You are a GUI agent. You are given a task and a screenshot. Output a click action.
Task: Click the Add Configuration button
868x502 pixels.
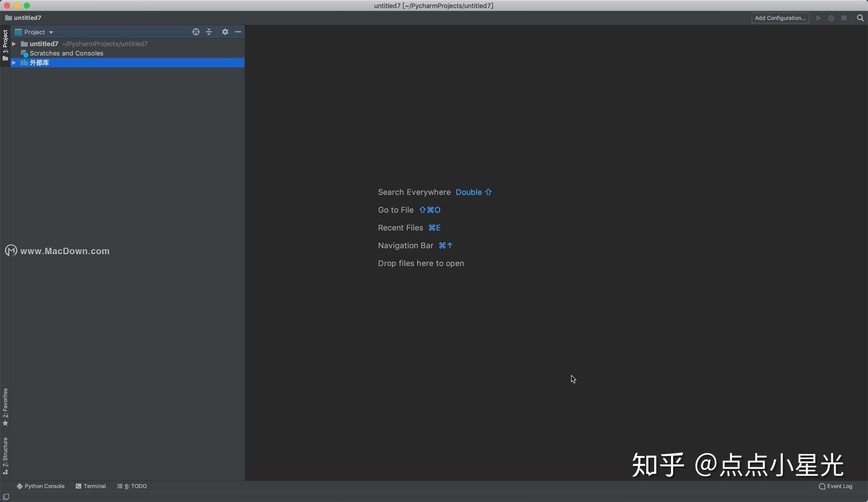(x=780, y=18)
